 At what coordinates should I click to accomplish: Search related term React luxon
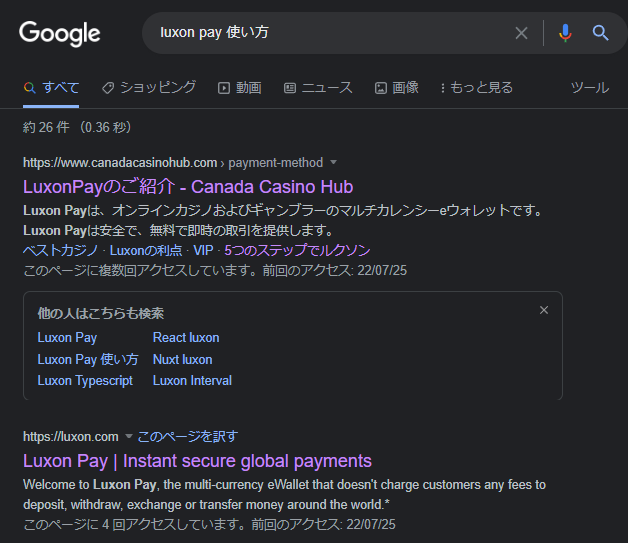pyautogui.click(x=186, y=338)
